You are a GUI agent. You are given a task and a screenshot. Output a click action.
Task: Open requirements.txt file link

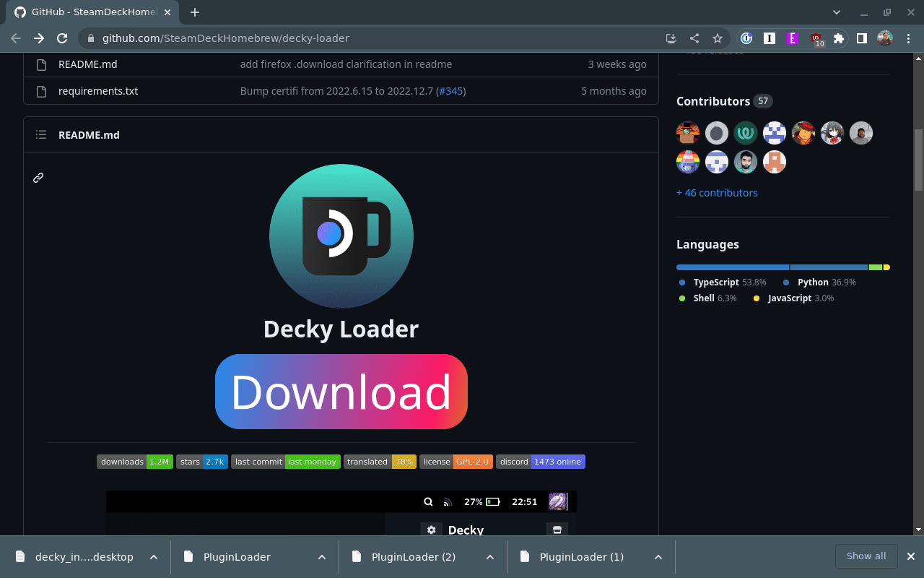click(98, 91)
